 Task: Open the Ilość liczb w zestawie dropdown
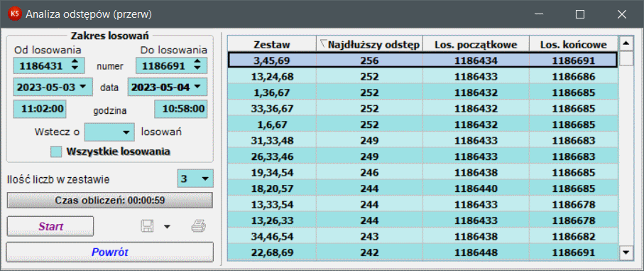pyautogui.click(x=205, y=179)
